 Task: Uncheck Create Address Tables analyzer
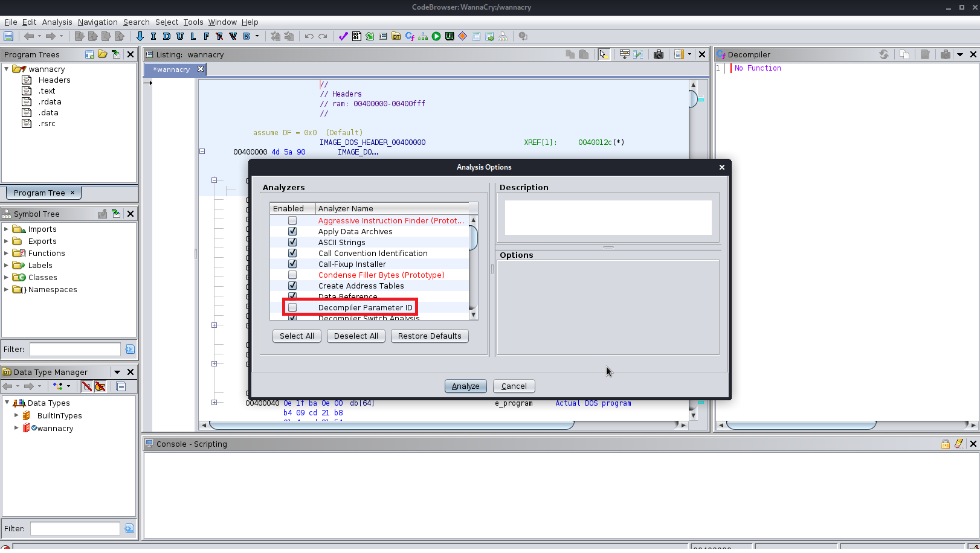292,286
